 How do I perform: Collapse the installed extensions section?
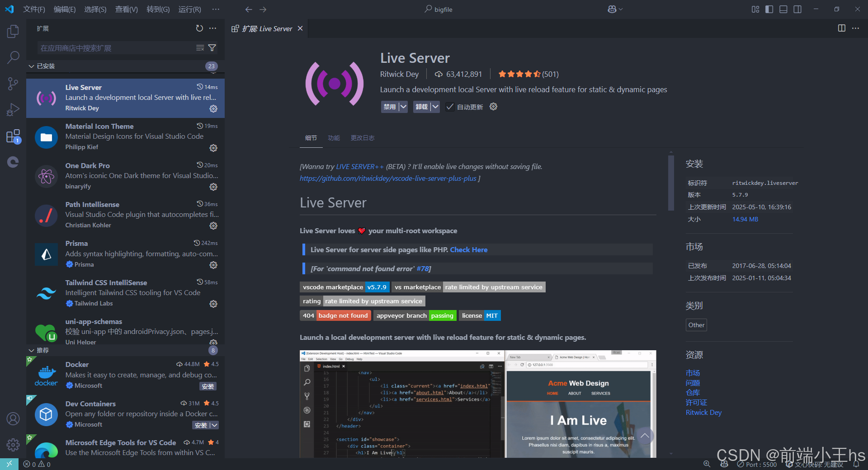(x=31, y=66)
